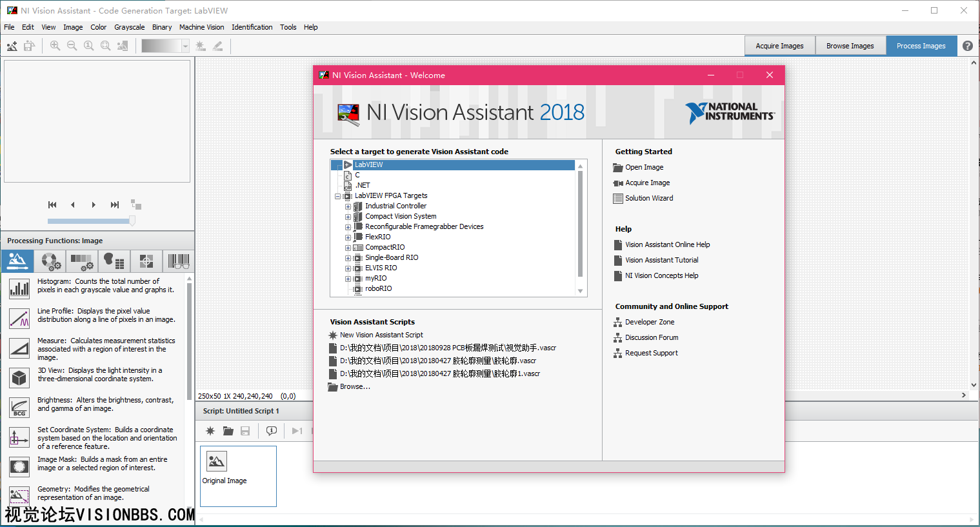Click the Zoom to Fit icon
This screenshot has width=980, height=527.
(x=105, y=46)
